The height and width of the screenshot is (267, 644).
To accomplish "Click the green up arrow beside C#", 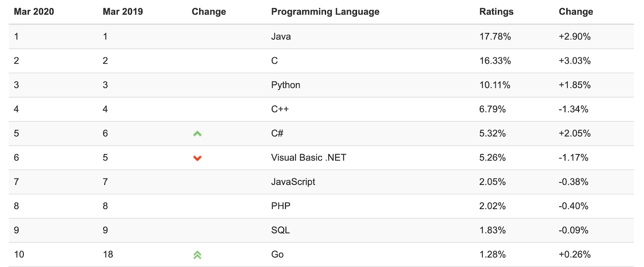I will pyautogui.click(x=197, y=133).
